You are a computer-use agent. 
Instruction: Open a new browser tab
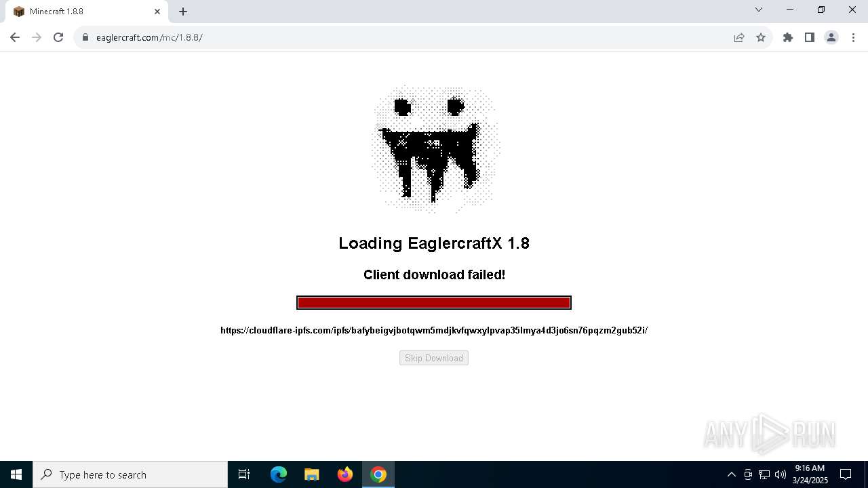click(183, 12)
